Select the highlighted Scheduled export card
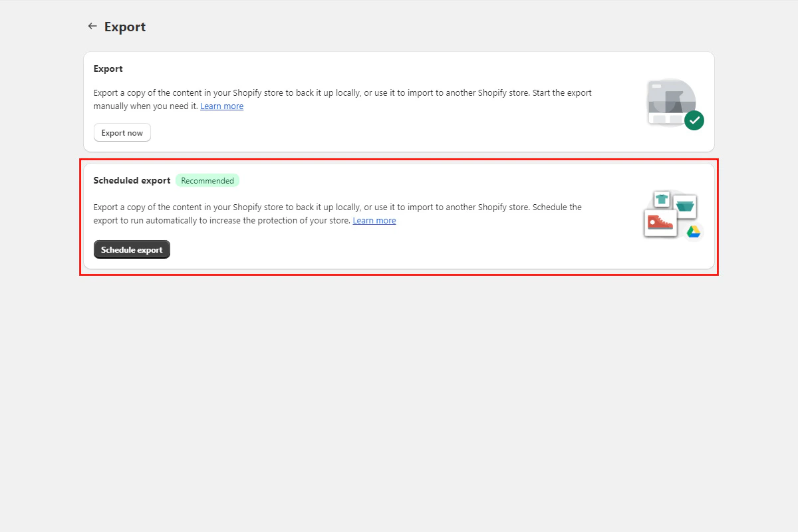 399,216
